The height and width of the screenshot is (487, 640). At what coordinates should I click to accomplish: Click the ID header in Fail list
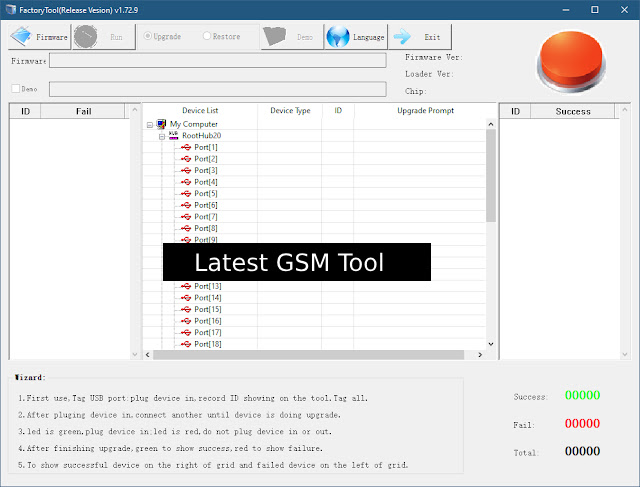[25, 111]
